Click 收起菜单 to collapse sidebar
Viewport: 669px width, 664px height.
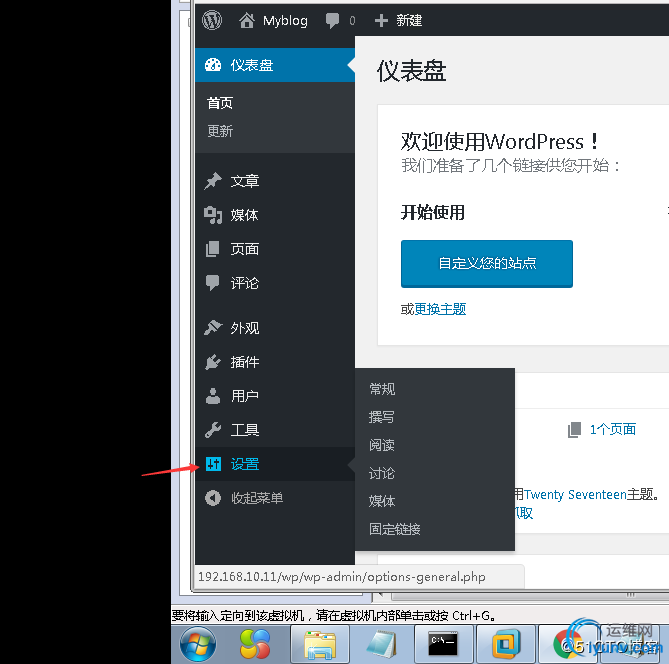pyautogui.click(x=257, y=498)
